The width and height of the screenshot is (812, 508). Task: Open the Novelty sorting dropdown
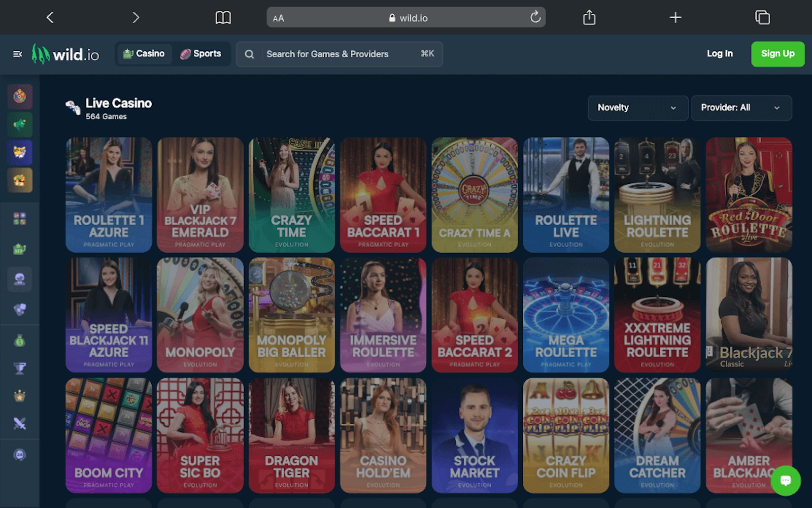637,108
